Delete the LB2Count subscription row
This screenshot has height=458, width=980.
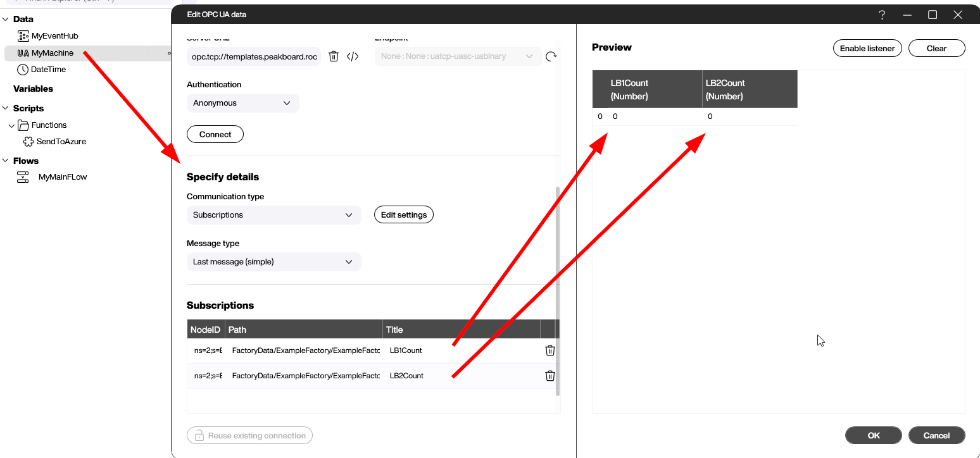click(550, 376)
